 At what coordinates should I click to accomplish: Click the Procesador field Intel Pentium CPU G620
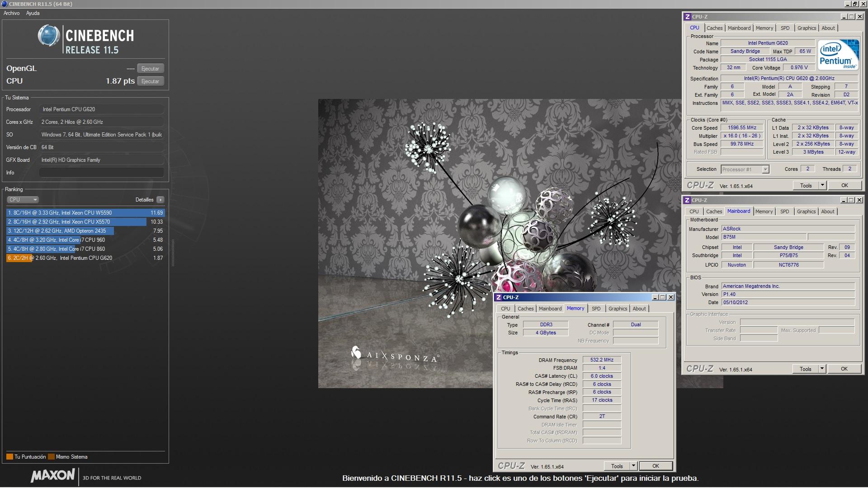point(102,109)
